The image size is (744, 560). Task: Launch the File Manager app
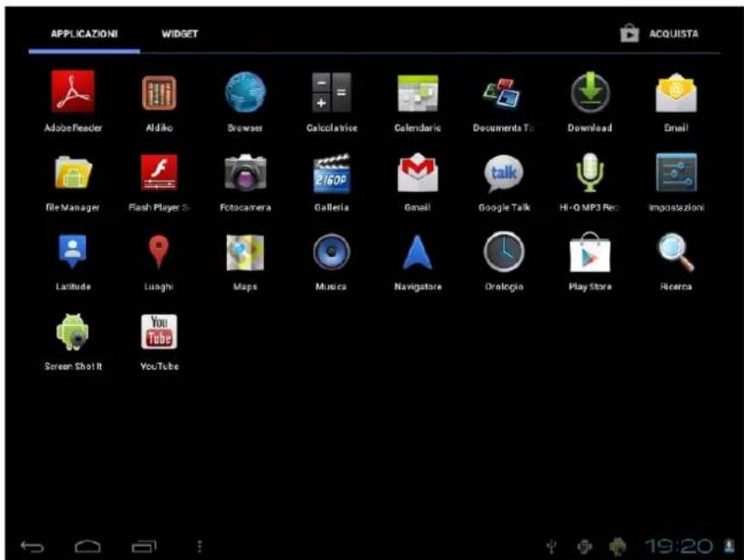[72, 172]
